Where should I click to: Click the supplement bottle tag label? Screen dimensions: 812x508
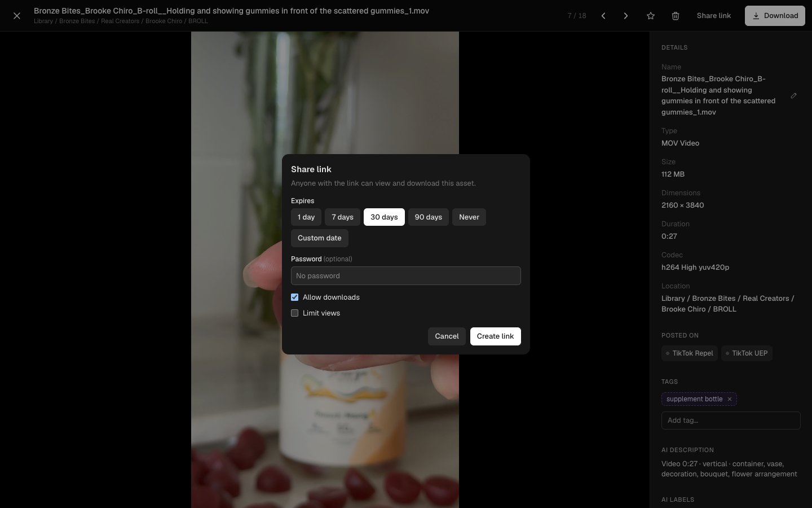(x=694, y=399)
